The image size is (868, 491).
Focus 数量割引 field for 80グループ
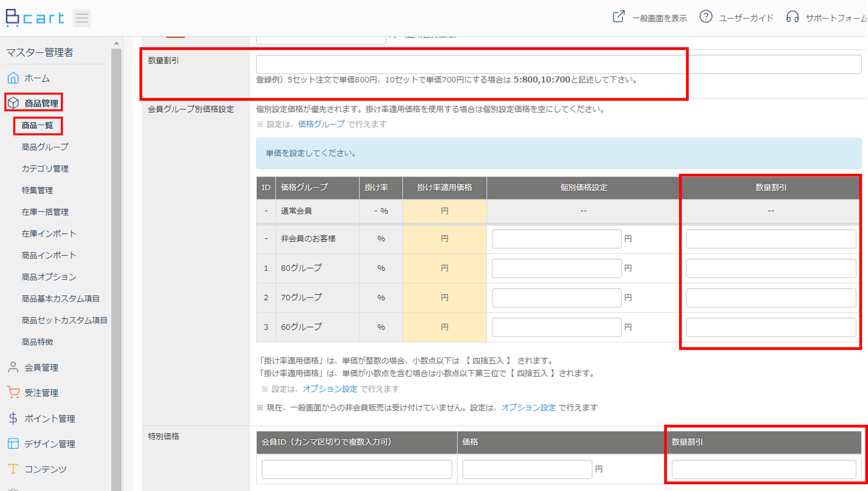[x=771, y=268]
